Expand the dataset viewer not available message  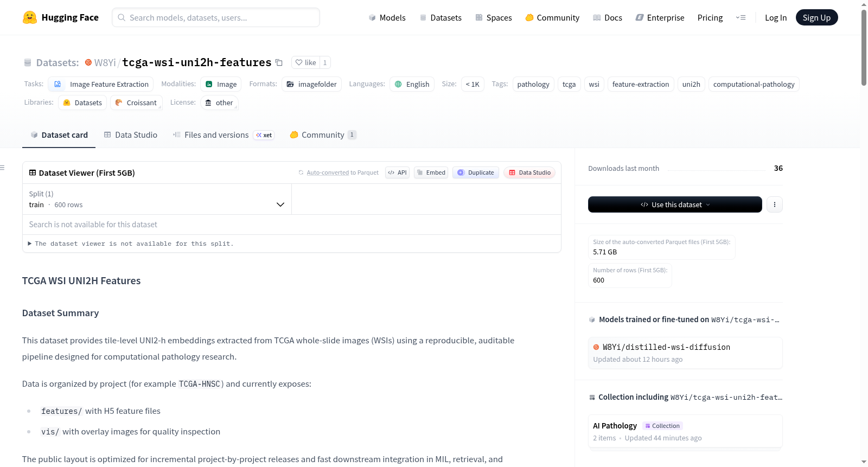click(x=131, y=244)
